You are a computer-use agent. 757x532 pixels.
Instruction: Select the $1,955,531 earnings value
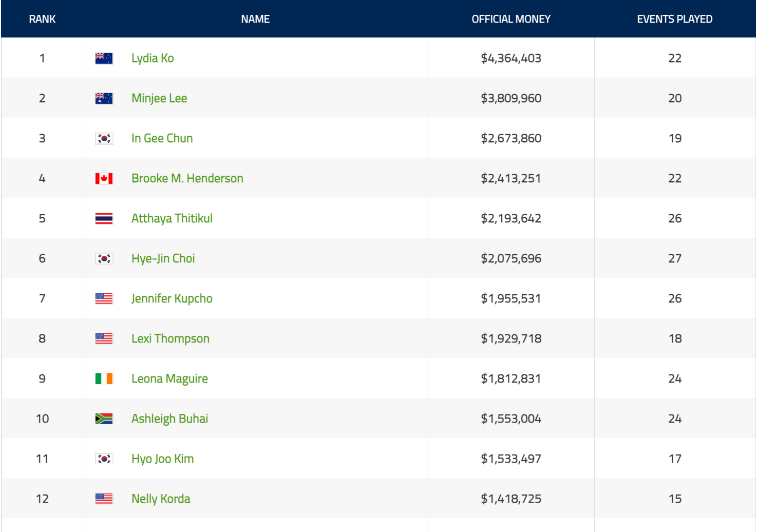pos(511,298)
